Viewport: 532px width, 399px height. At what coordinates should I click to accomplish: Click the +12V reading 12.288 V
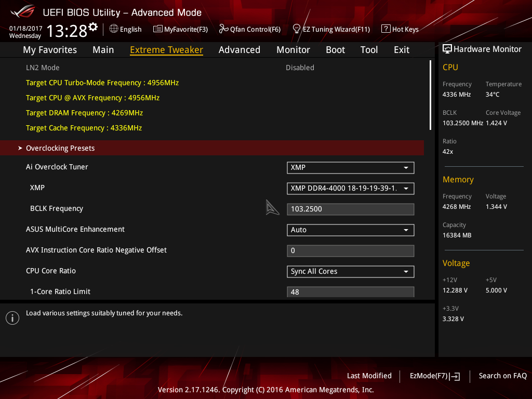[x=455, y=290]
